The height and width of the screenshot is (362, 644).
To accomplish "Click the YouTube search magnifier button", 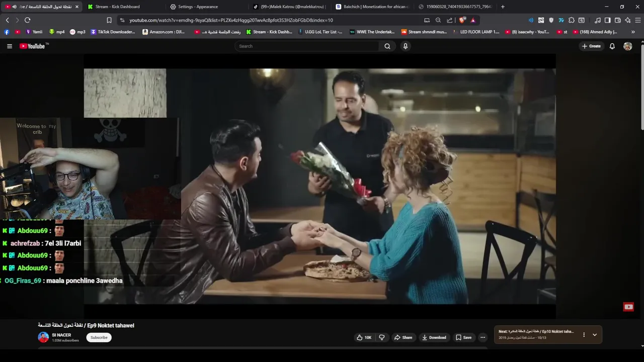I will 387,46.
